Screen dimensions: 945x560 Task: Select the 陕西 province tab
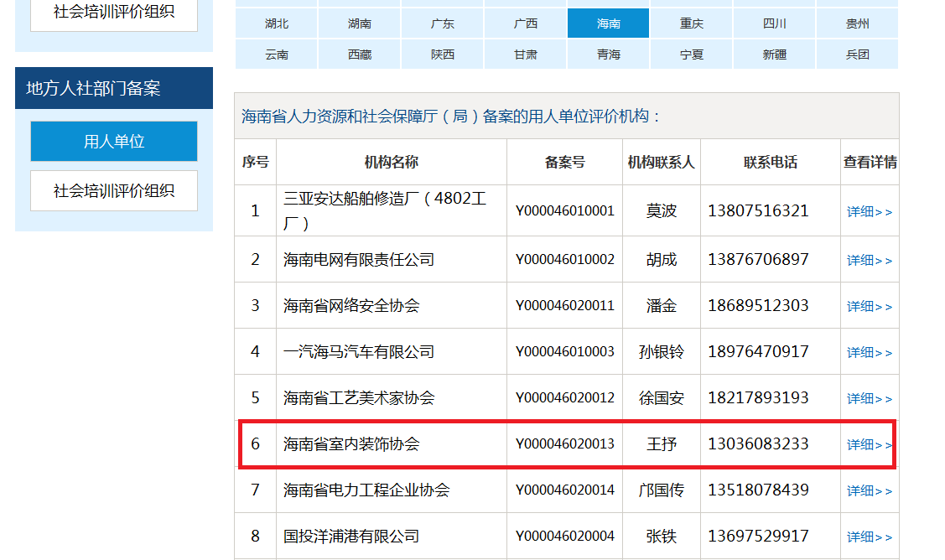pos(443,54)
